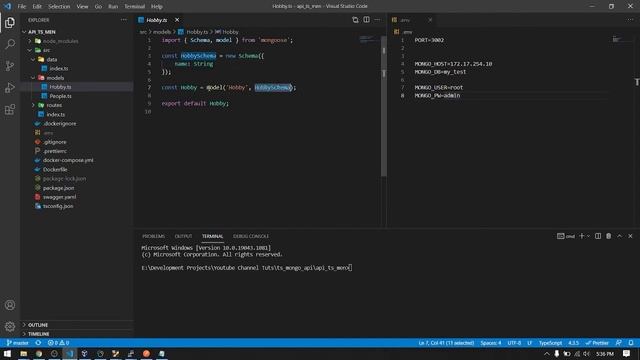Select encoding UTF-8 in status bar
Image resolution: width=640 pixels, height=360 pixels.
pos(514,343)
